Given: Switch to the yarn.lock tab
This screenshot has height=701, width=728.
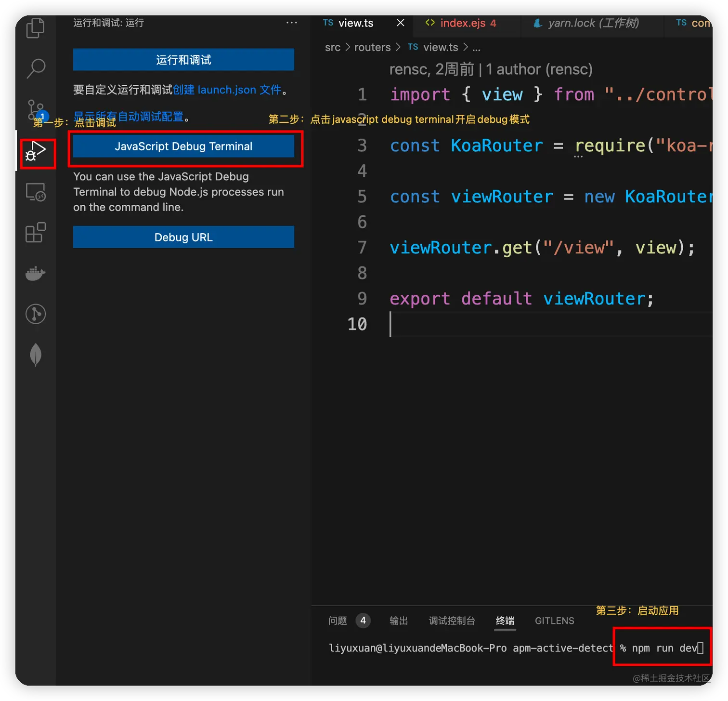Looking at the screenshot, I should [x=593, y=23].
